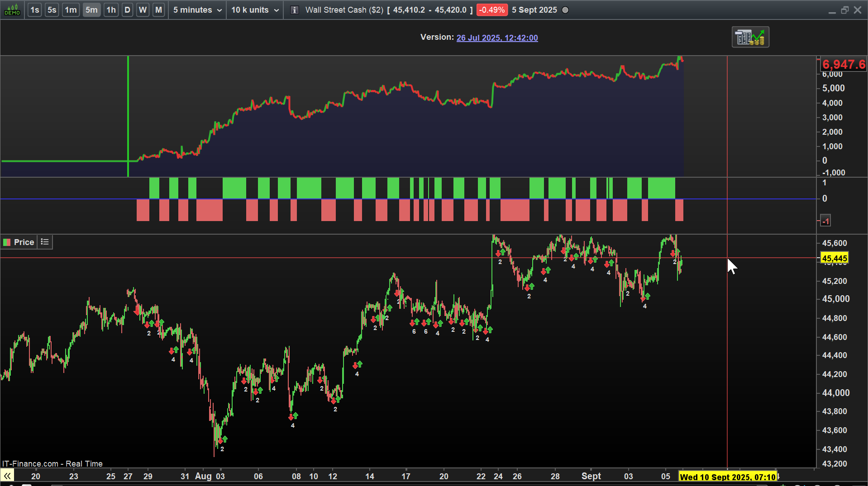
Task: Toggle the 5m timeframe button
Action: pos(91,10)
